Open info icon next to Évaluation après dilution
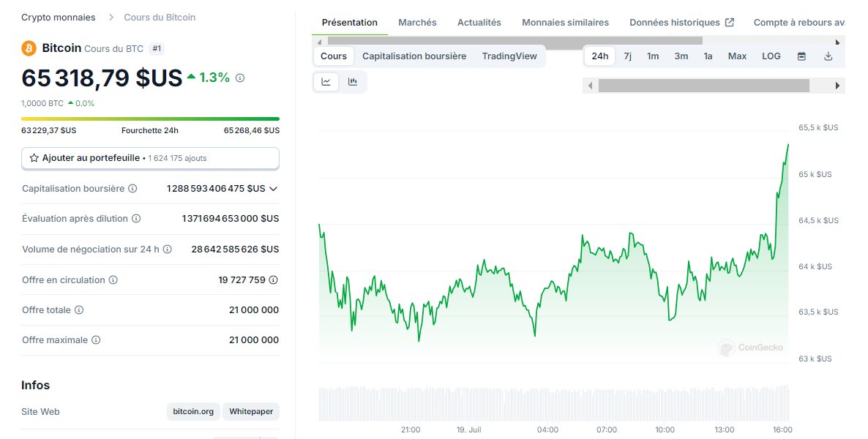This screenshot has width=868, height=439. coord(136,219)
